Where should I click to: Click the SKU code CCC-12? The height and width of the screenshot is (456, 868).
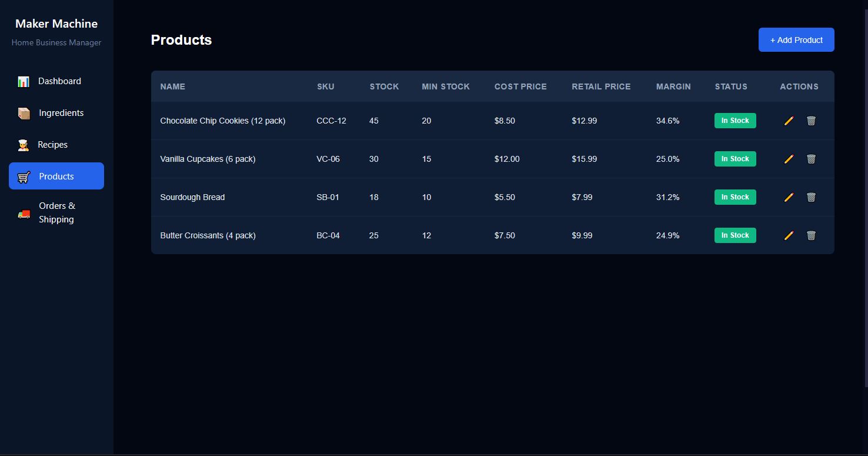coord(331,121)
